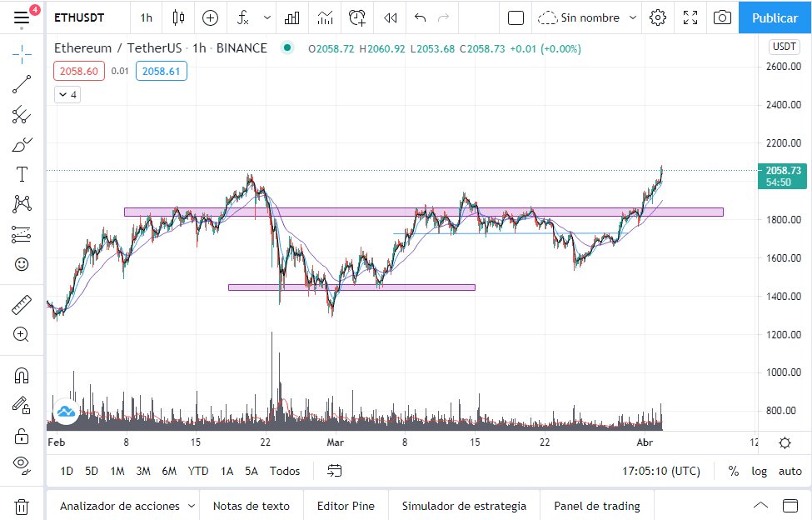Expand the collapsed indicators legend showing 4
The height and width of the screenshot is (520, 812).
67,95
